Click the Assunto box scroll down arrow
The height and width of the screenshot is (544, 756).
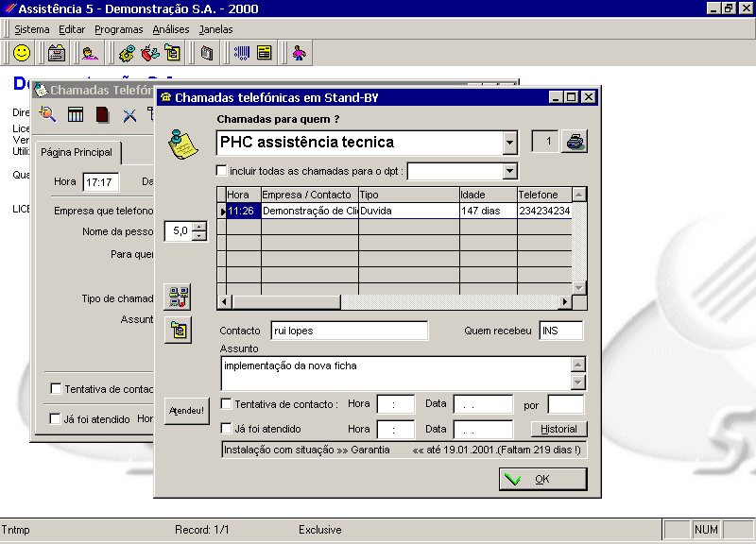coord(578,382)
